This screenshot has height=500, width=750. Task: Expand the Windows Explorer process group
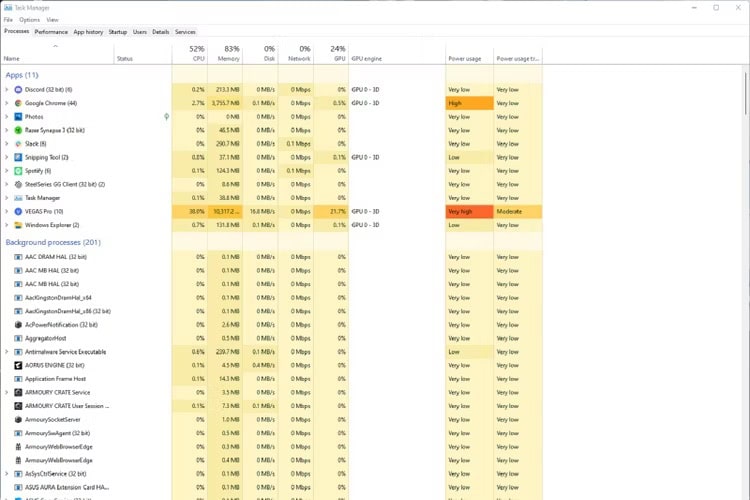click(x=7, y=225)
